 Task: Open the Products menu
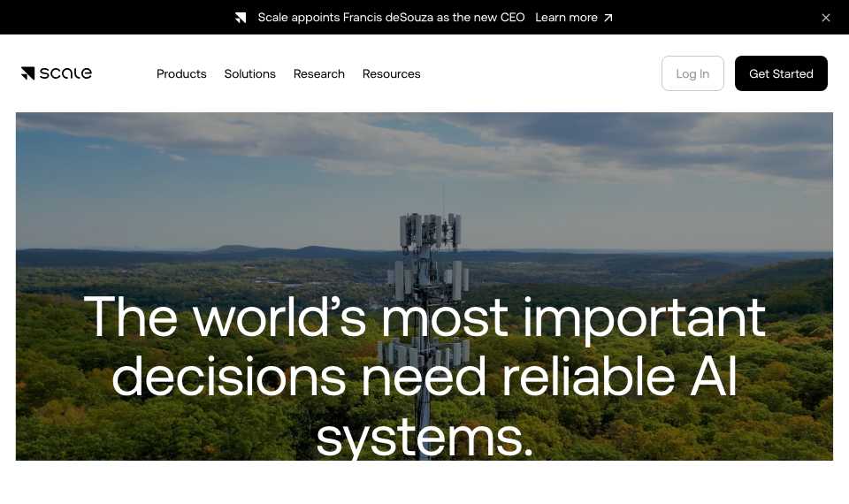click(181, 73)
